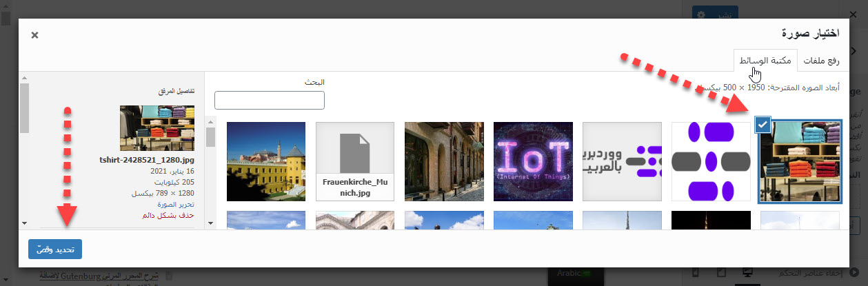868x286 pixels.
Task: Click the تحرير الصورة link
Action: tap(177, 205)
